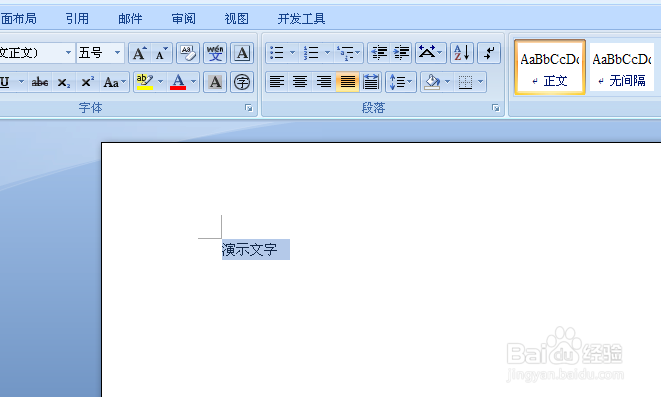Image resolution: width=661 pixels, height=397 pixels.
Task: Apply numbered list formatting
Action: tap(311, 53)
